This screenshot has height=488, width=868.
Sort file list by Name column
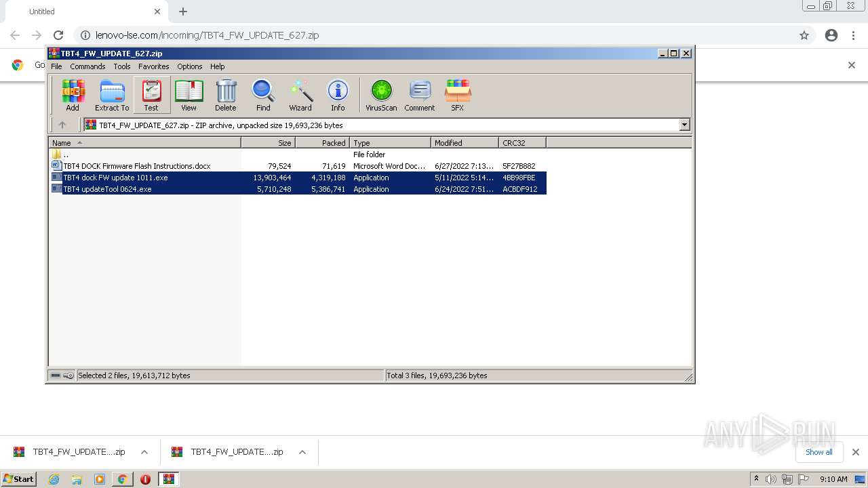[144, 143]
